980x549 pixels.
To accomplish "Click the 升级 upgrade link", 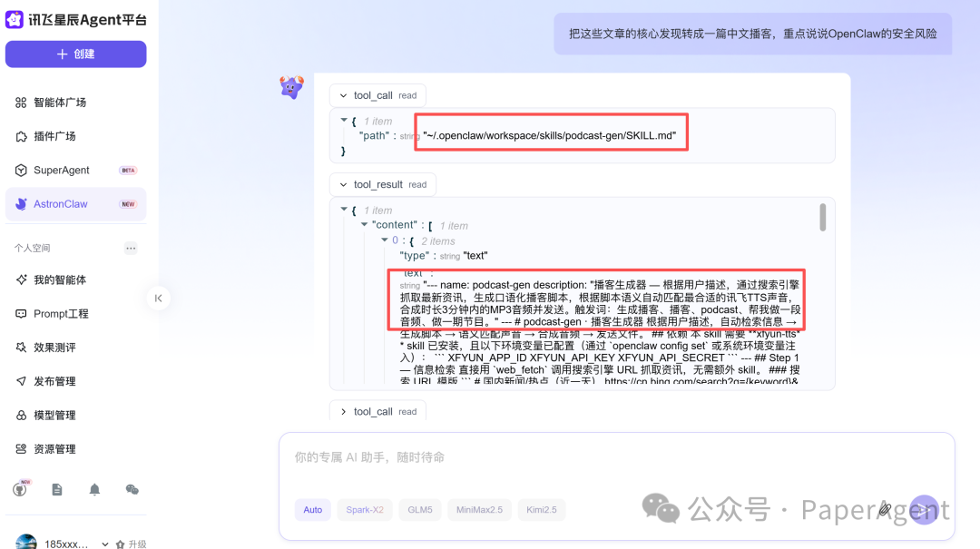I will point(136,543).
